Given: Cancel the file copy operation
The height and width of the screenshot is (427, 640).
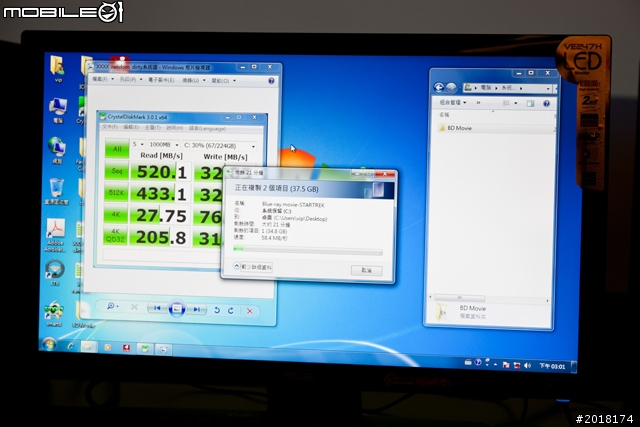Looking at the screenshot, I should (x=366, y=270).
